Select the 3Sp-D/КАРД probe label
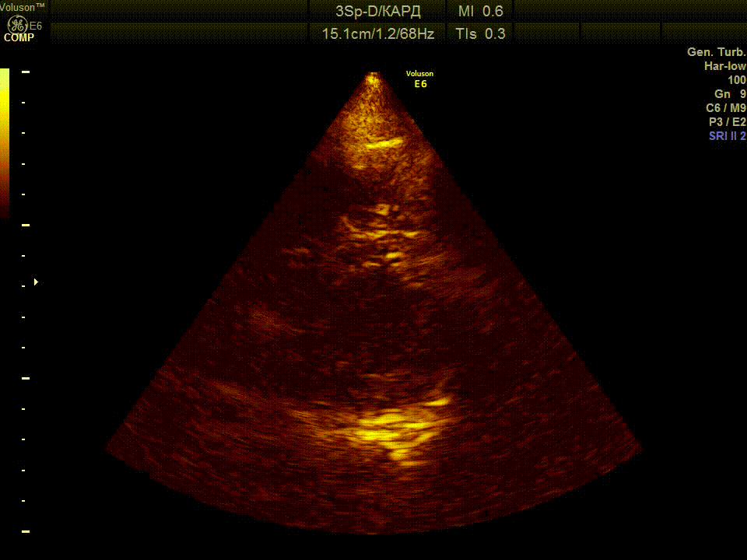The width and height of the screenshot is (747, 560). coord(378,11)
